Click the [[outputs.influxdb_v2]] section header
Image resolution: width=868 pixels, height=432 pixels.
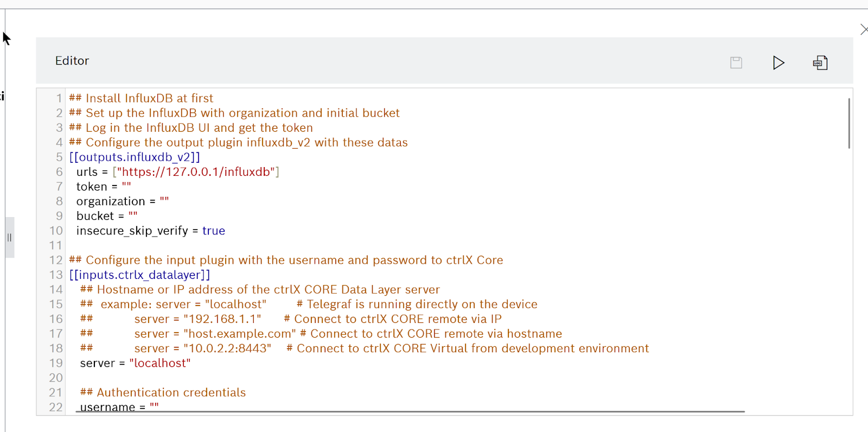point(135,157)
